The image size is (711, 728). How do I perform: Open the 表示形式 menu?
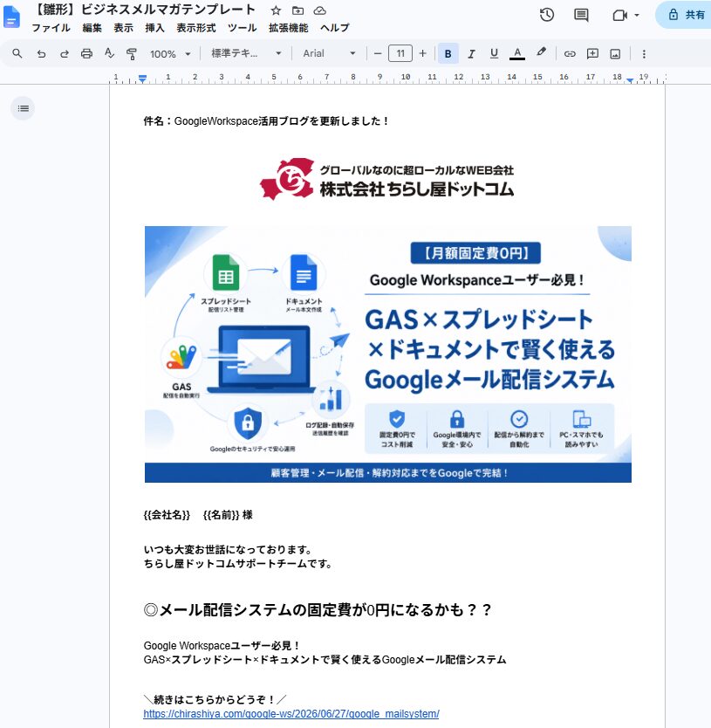click(195, 28)
